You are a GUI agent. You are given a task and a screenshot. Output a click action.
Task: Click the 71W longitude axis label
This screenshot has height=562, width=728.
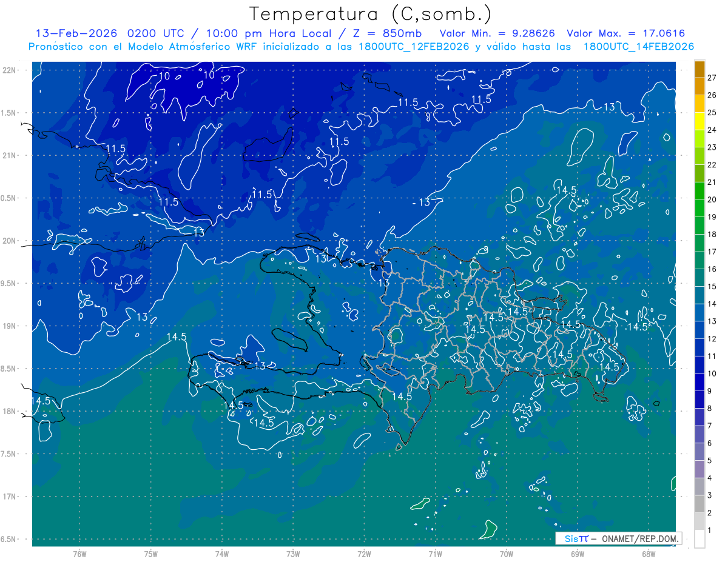(435, 554)
